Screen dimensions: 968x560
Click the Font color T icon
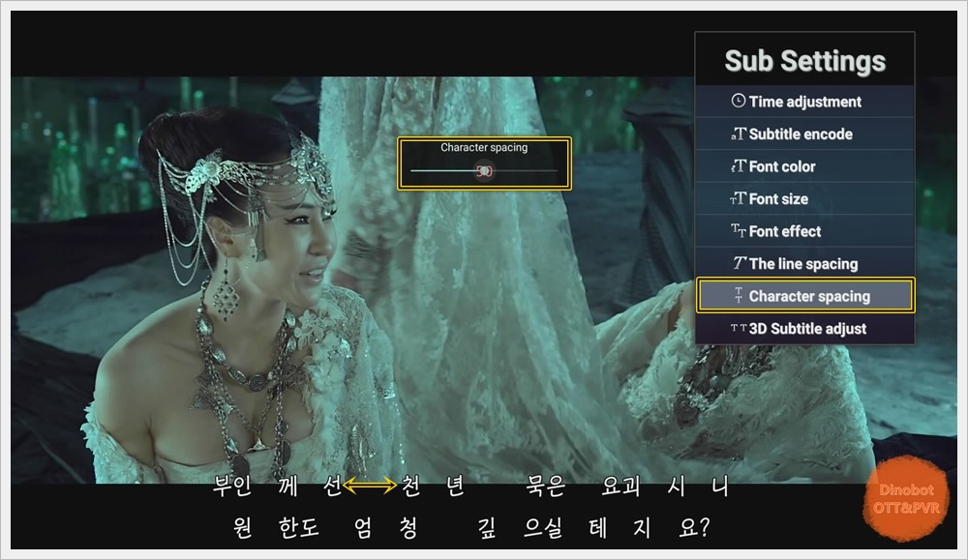coord(739,166)
